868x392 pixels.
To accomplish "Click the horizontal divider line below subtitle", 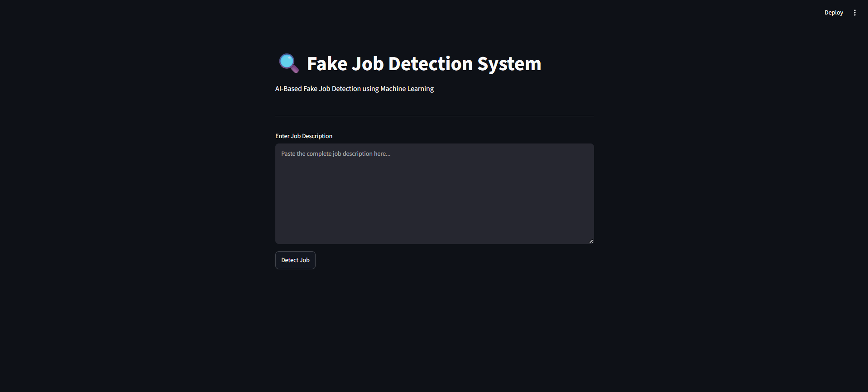I will [x=435, y=116].
